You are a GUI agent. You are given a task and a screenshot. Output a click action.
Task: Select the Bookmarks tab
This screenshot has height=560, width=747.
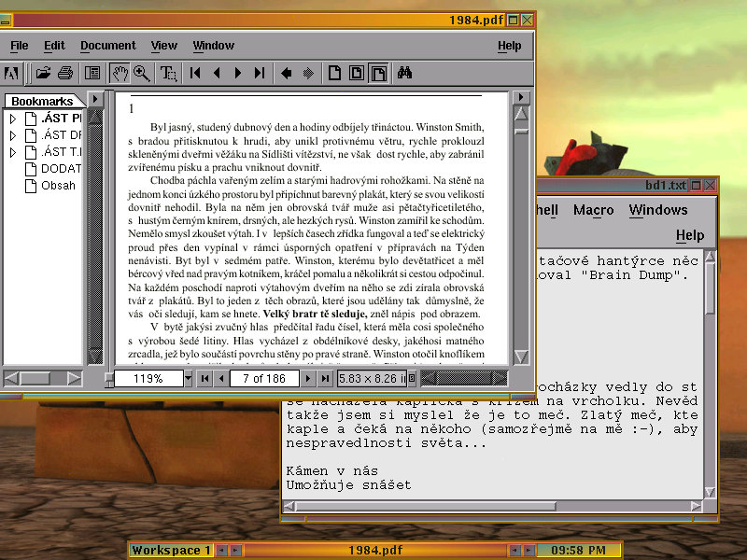[42, 101]
